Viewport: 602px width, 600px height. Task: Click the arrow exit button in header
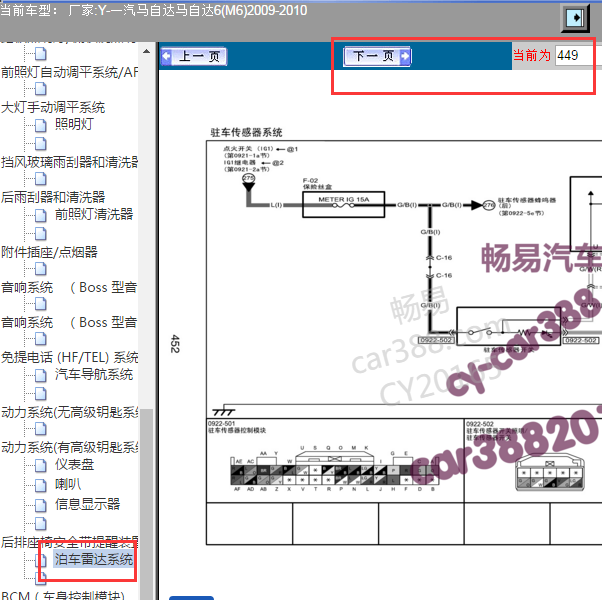(575, 18)
